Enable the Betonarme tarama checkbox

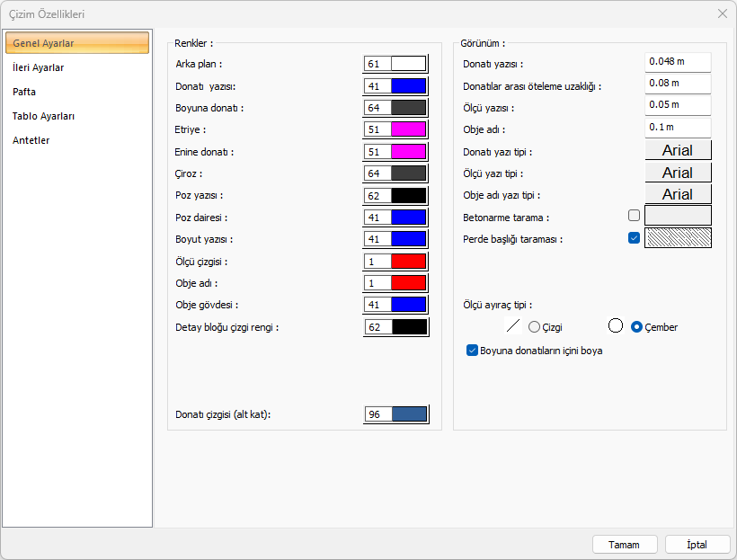point(635,216)
